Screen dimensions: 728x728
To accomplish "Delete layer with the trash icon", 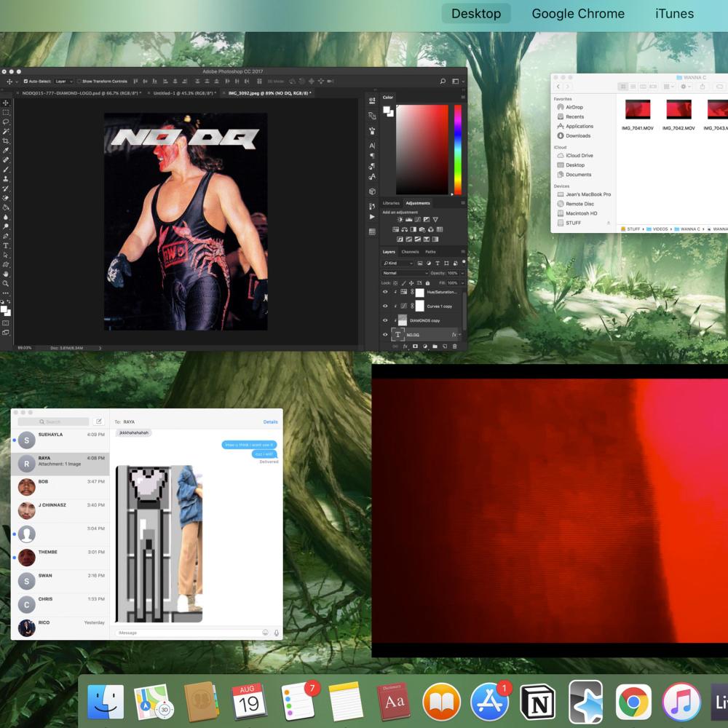I will pos(454,347).
